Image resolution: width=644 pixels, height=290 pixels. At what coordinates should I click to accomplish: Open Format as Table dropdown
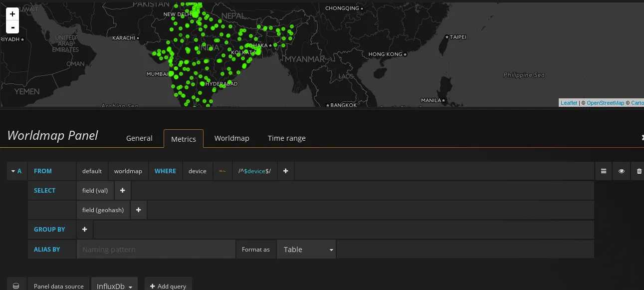[306, 249]
